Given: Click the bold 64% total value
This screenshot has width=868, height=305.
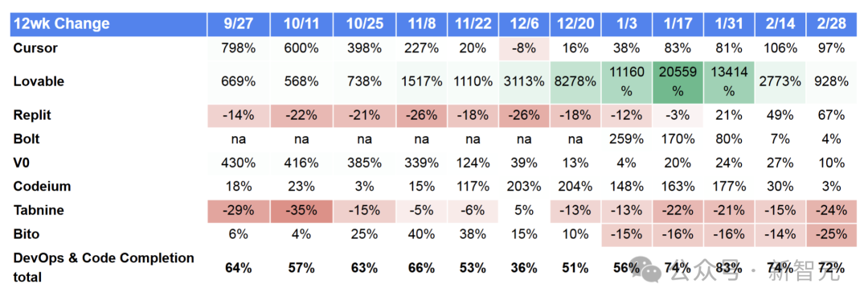Looking at the screenshot, I should tap(239, 267).
